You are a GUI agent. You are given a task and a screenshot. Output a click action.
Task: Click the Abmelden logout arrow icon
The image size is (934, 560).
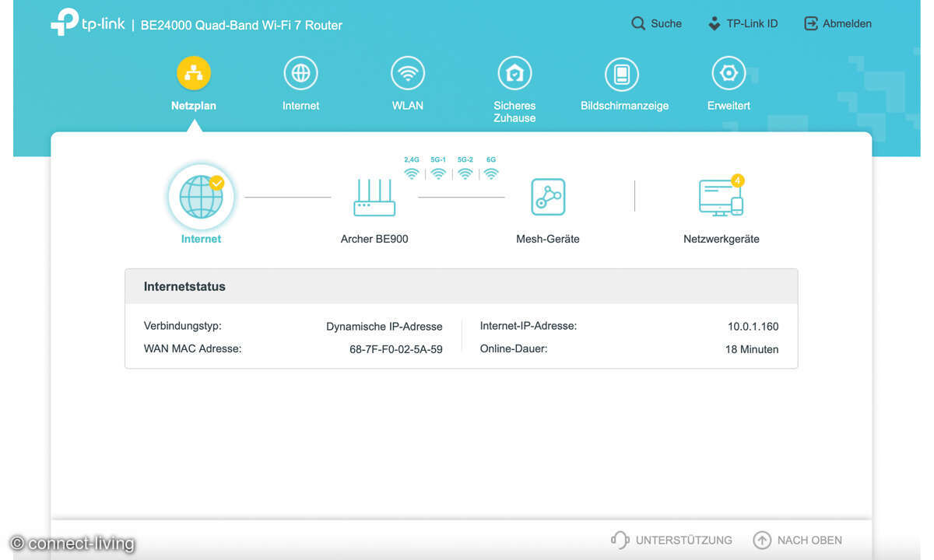pos(811,23)
